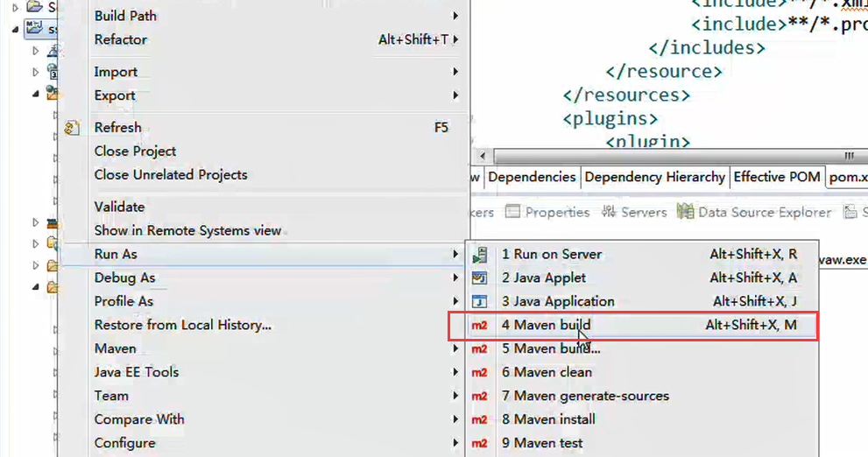
Task: Click the Data Source Explorer icon
Action: point(686,212)
